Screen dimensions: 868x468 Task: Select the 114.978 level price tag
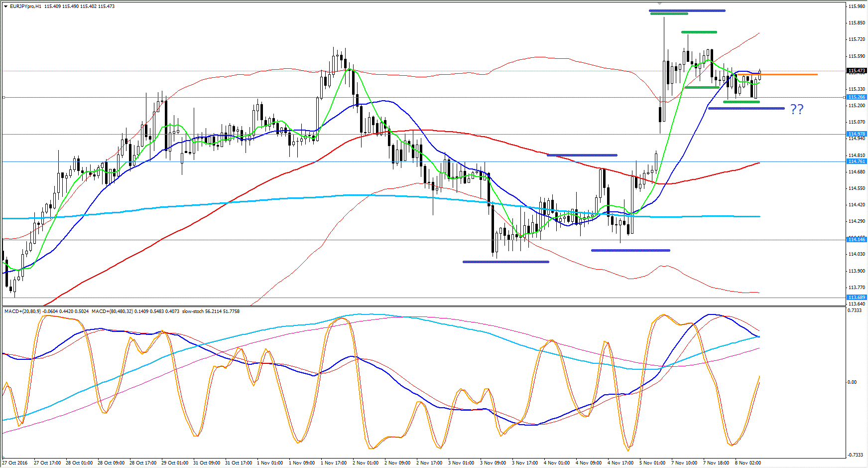(x=857, y=134)
